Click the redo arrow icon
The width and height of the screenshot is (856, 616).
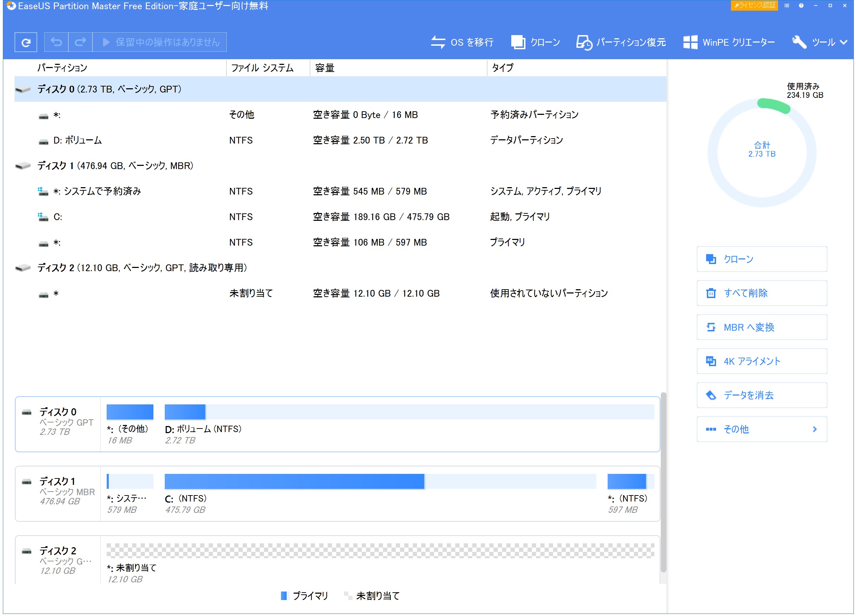pyautogui.click(x=80, y=42)
